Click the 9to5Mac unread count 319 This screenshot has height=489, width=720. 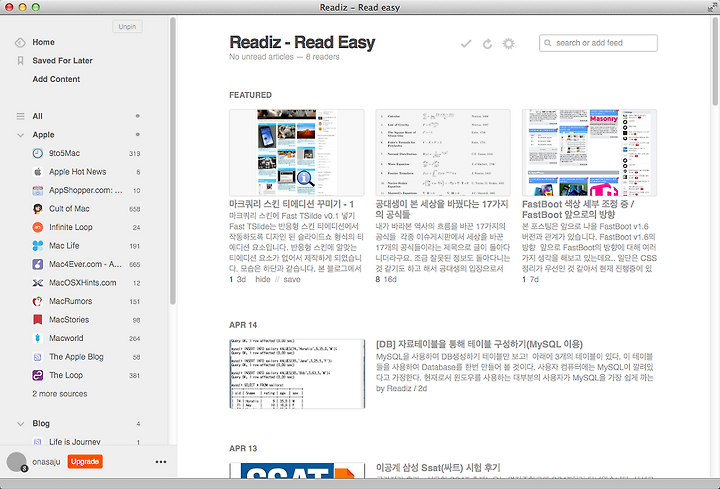(135, 153)
